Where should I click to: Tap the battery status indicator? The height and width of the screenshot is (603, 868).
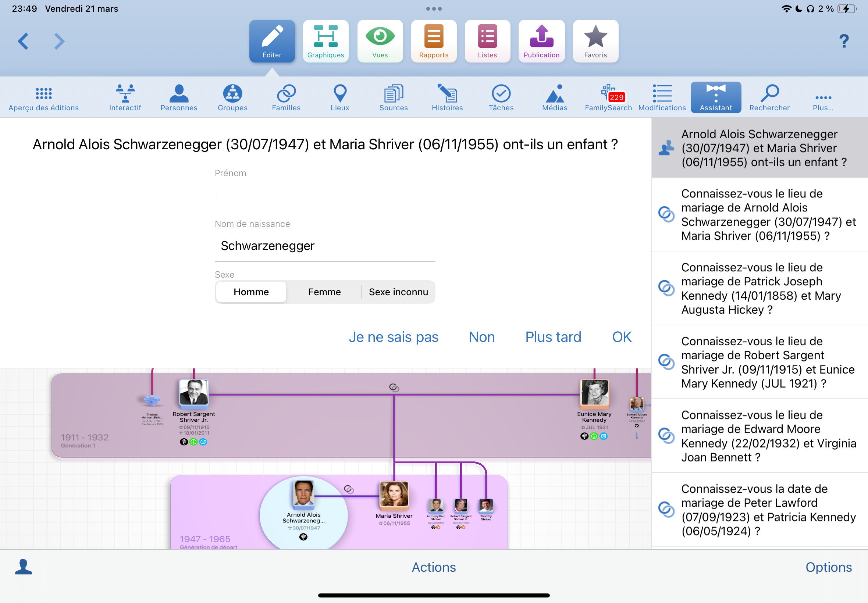(847, 9)
